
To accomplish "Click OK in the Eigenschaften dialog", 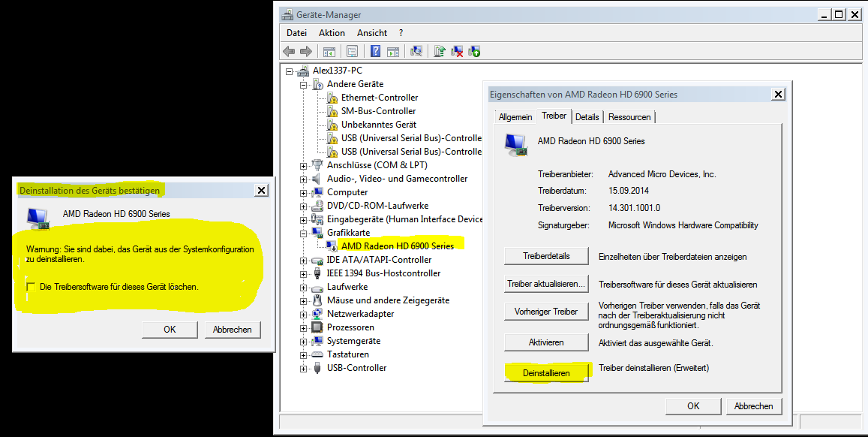I will point(693,406).
